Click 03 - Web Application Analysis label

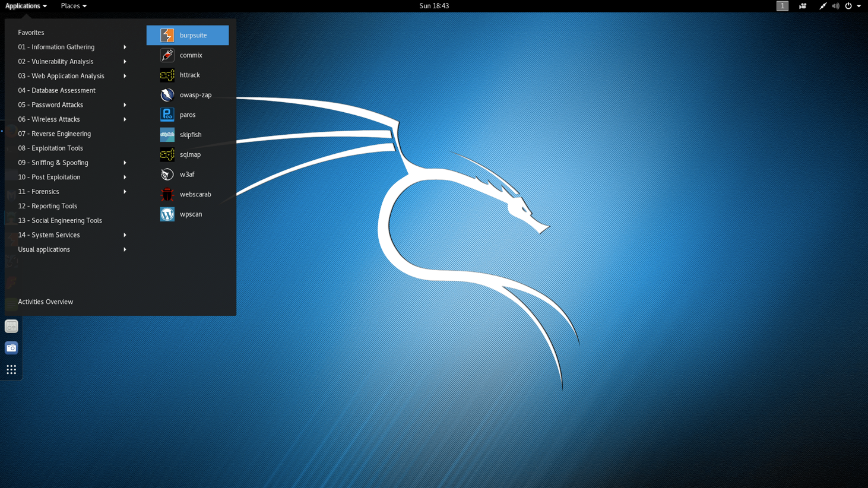(61, 76)
